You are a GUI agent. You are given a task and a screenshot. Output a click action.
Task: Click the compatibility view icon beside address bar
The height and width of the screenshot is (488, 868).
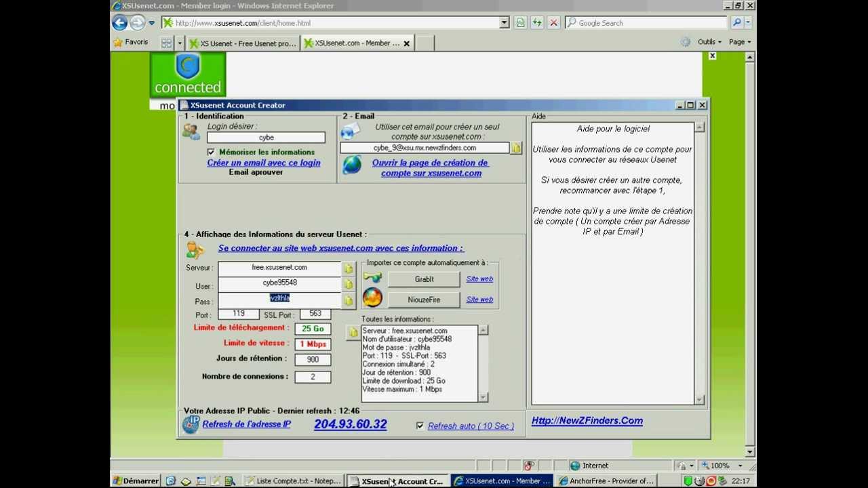520,22
